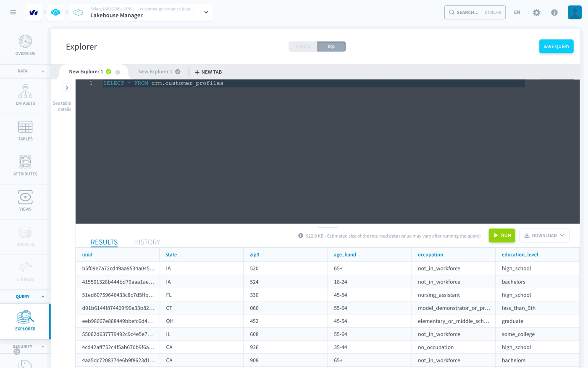Image resolution: width=588 pixels, height=368 pixels.
Task: Open the settings gear icon
Action: click(536, 13)
